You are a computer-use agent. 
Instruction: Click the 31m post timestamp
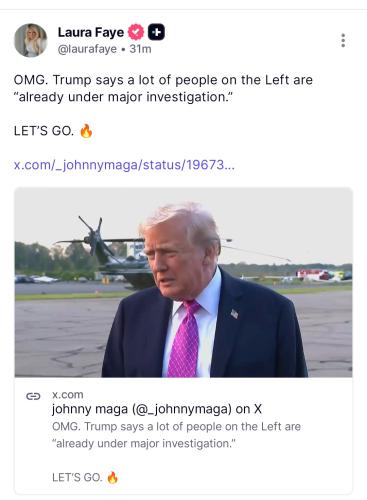pyautogui.click(x=140, y=49)
